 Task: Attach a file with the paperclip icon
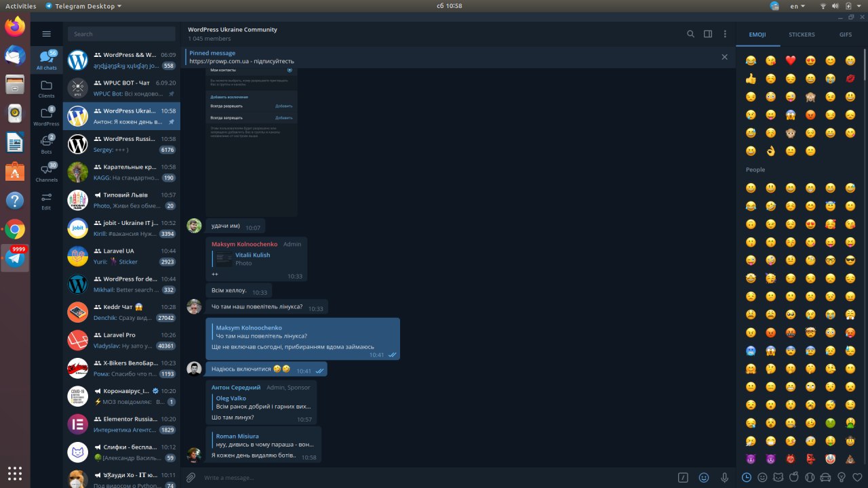click(x=191, y=478)
